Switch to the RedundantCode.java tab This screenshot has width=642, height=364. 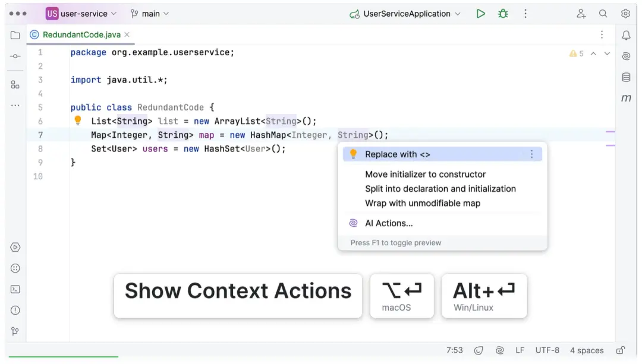(x=81, y=34)
